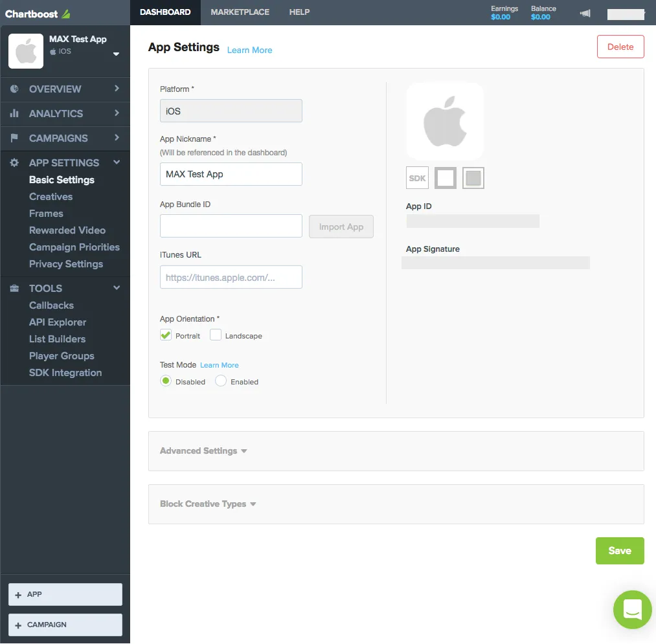The height and width of the screenshot is (644, 656).
Task: Click the megaphone announcements icon
Action: tap(585, 13)
